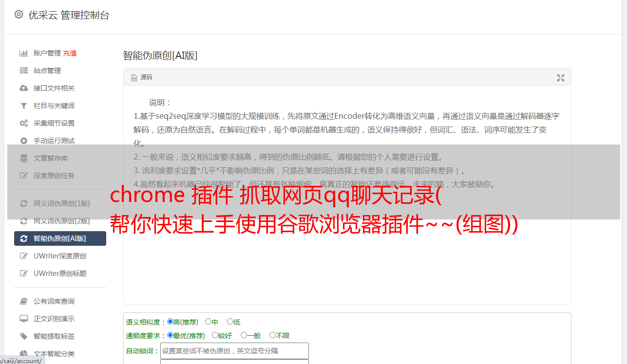Image resolution: width=627 pixels, height=364 pixels.
Task: Click the bar chart icon for 账户管理
Action: (23, 53)
